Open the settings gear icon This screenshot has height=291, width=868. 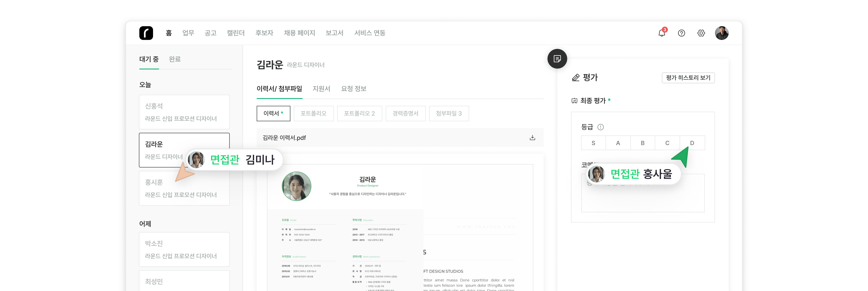701,33
